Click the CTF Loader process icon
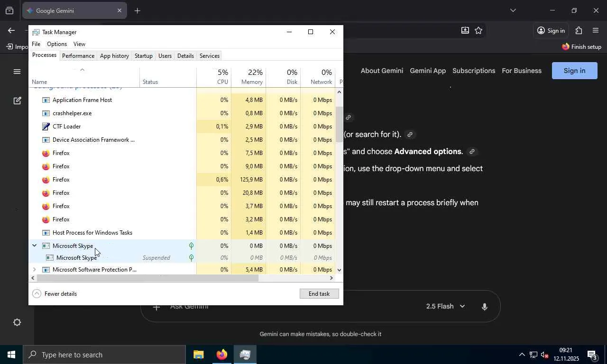Screen dimensions: 607x364 click(x=46, y=127)
